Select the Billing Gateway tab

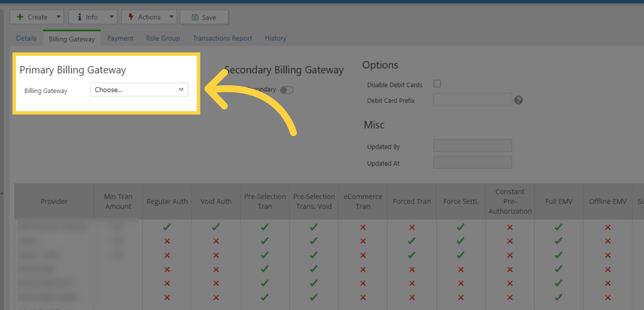(72, 39)
